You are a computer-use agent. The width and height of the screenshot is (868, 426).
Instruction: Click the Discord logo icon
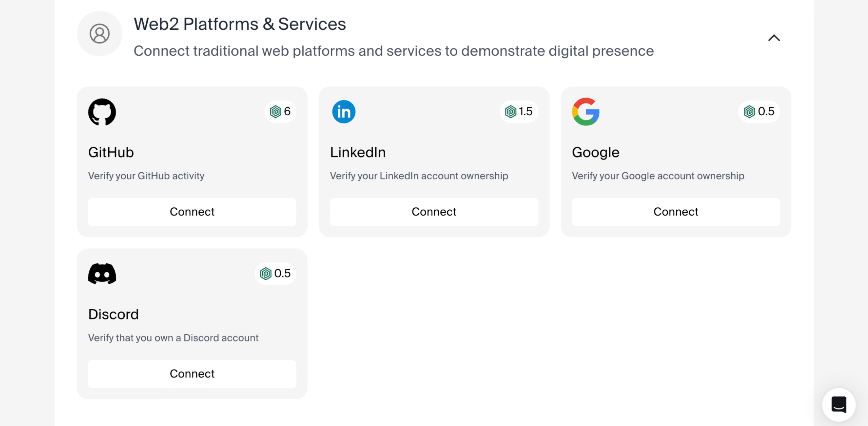tap(102, 274)
